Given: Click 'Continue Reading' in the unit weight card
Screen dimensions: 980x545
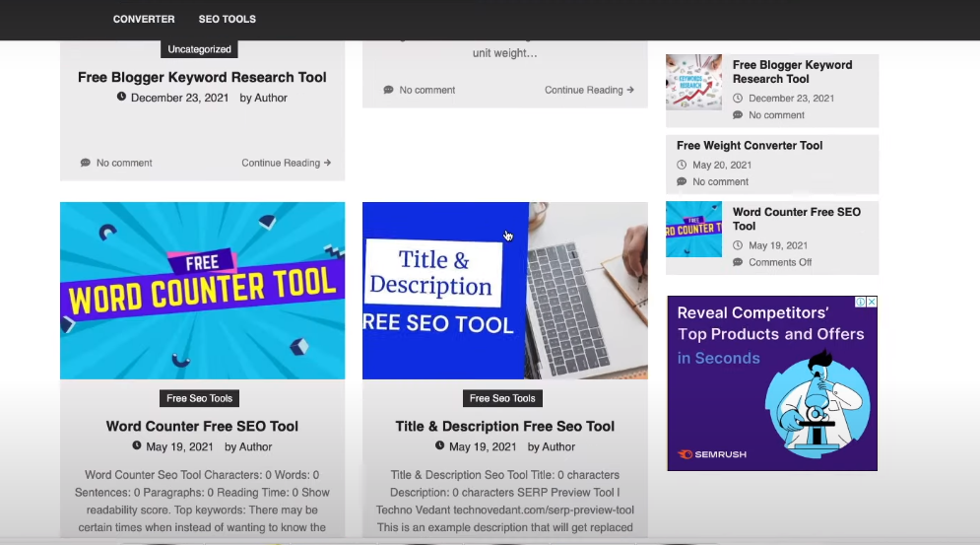Looking at the screenshot, I should tap(589, 90).
